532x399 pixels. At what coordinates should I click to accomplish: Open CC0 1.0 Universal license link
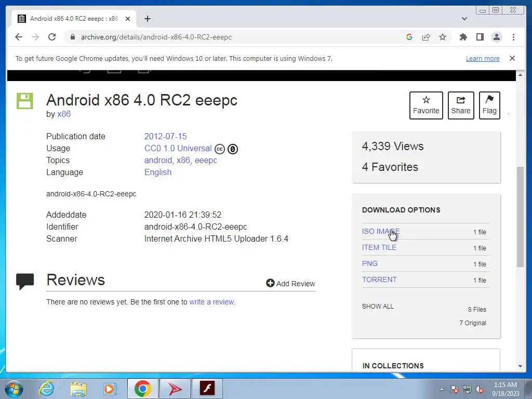[x=178, y=148]
